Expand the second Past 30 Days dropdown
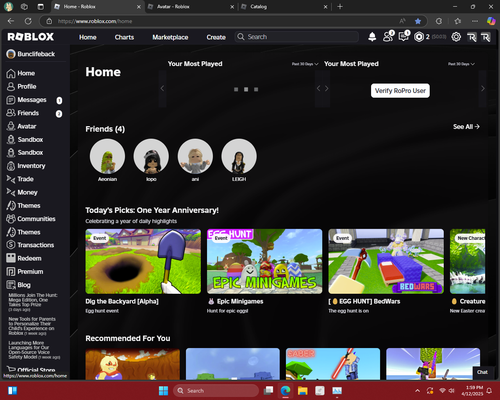 (461, 64)
